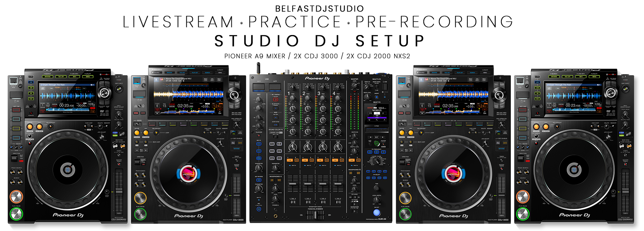The image size is (644, 231).
Task: Turn the channel 2 HI EQ knob
Action: pos(308,109)
